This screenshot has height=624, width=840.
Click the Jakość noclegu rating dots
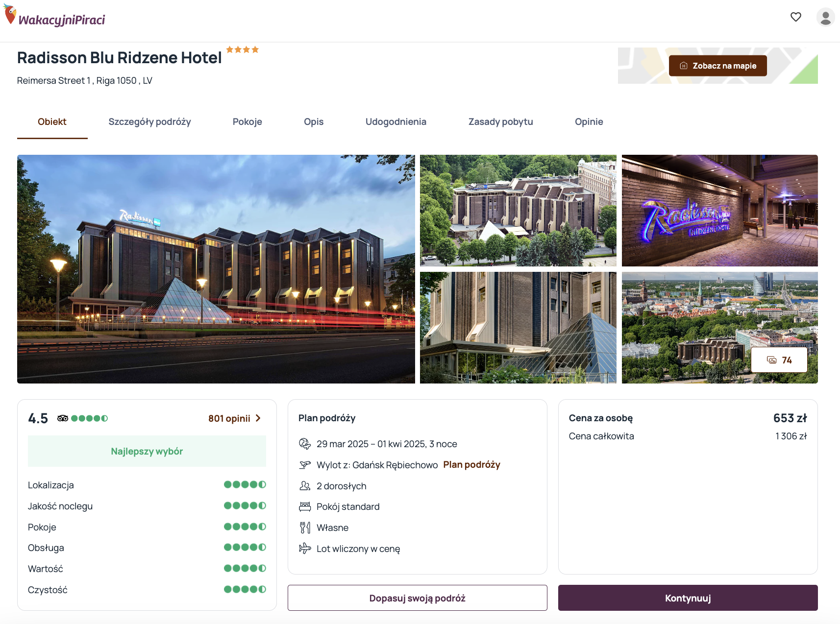245,505
